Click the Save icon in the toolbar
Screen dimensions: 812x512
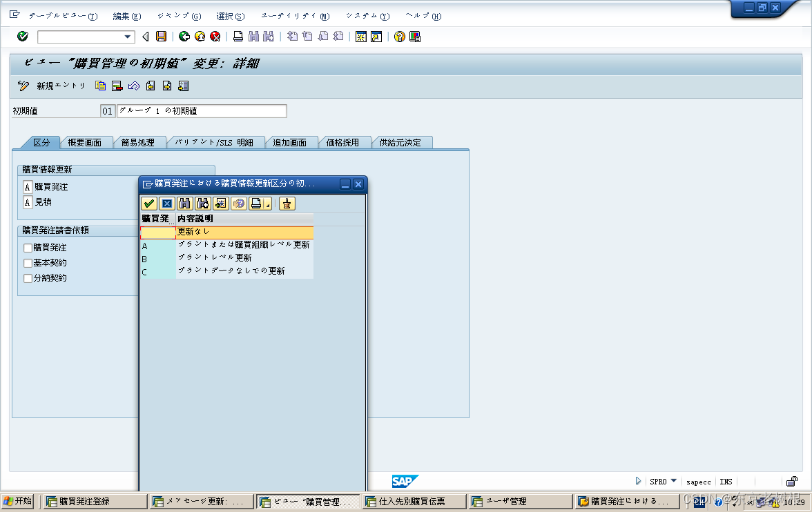tap(162, 37)
